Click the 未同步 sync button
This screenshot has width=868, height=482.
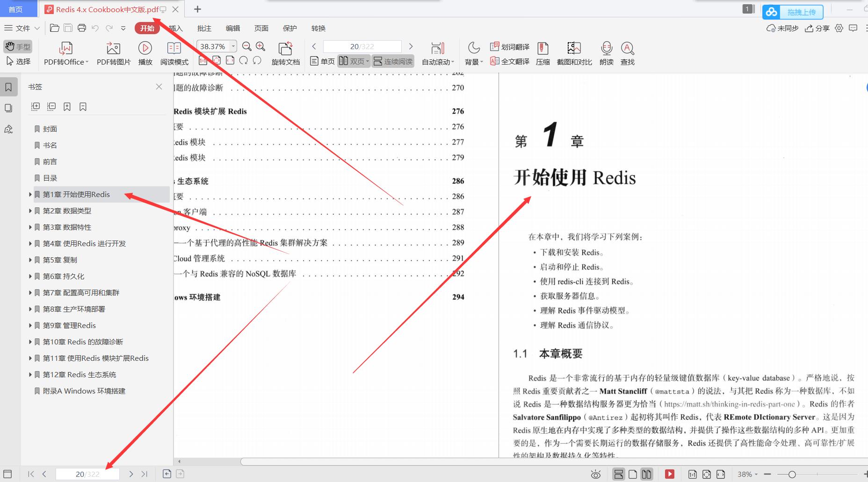[782, 28]
